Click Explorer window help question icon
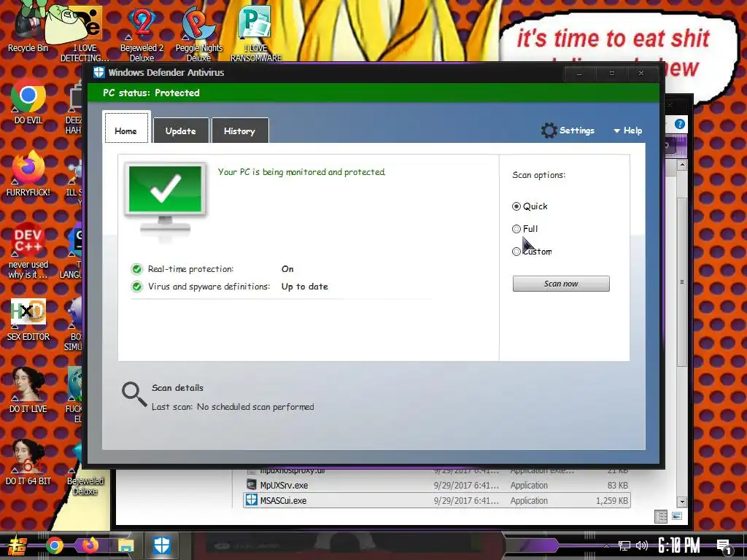The height and width of the screenshot is (560, 747). pyautogui.click(x=680, y=124)
